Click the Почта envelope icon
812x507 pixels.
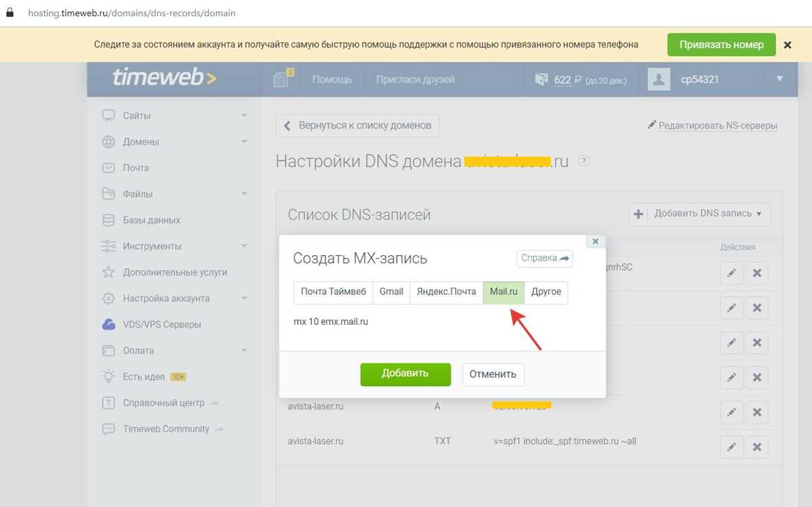(108, 168)
